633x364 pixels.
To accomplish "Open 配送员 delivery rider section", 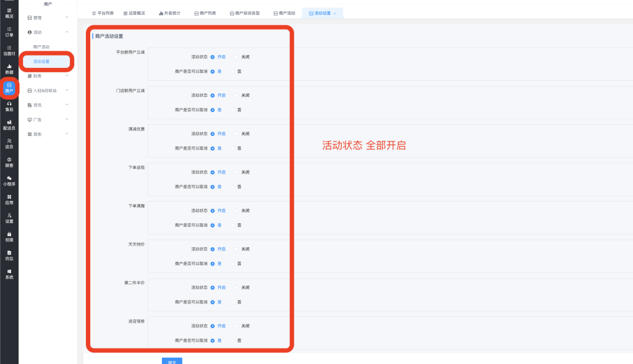I will (x=9, y=125).
